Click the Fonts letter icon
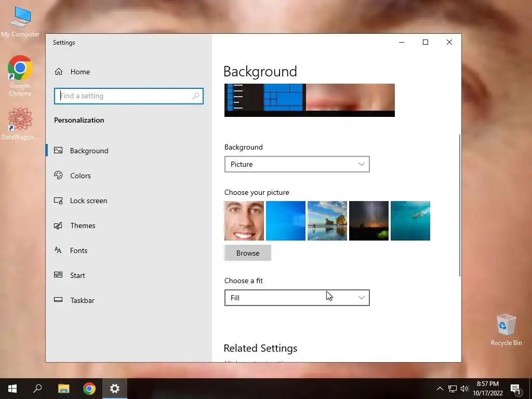 coord(58,250)
